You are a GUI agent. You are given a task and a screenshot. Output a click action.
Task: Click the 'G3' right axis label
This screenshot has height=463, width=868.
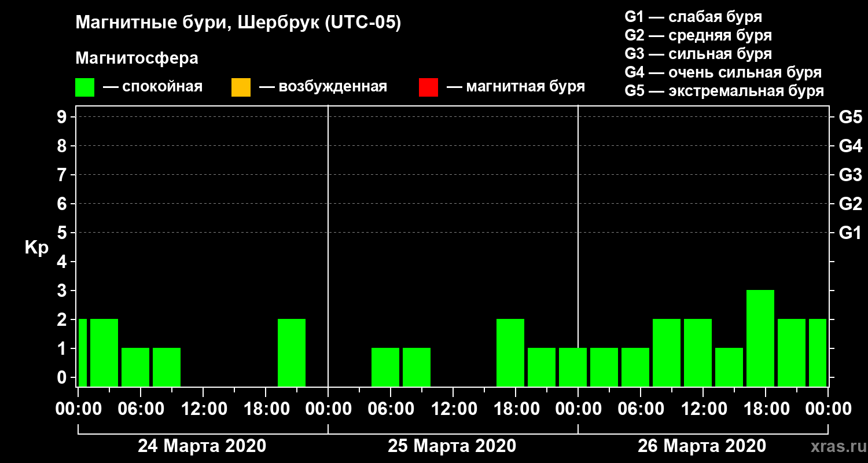click(x=850, y=175)
